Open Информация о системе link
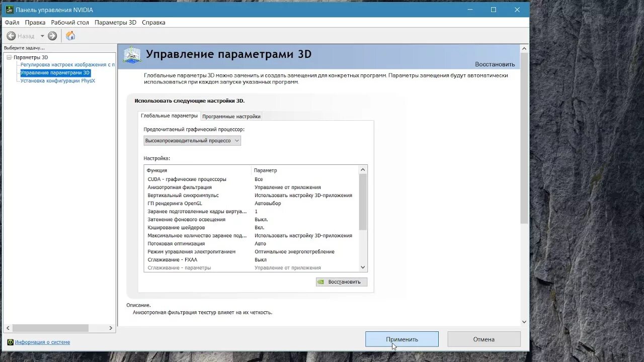The image size is (644, 362). click(42, 342)
